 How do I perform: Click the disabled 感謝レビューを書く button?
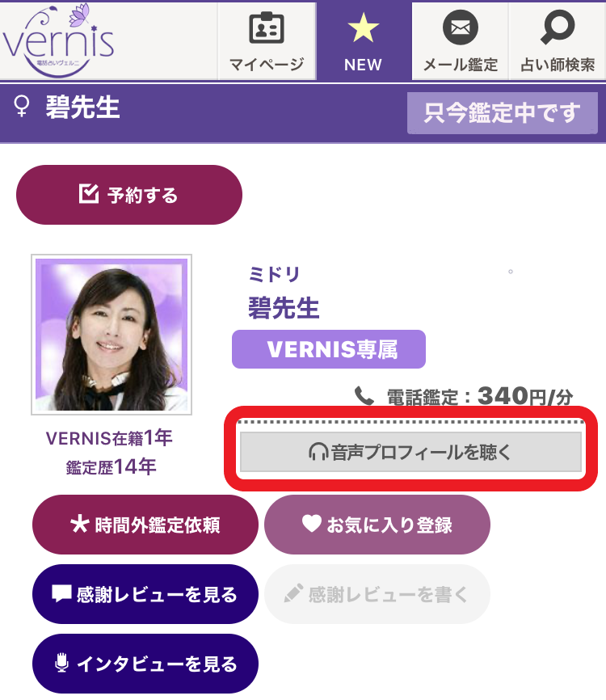[377, 594]
